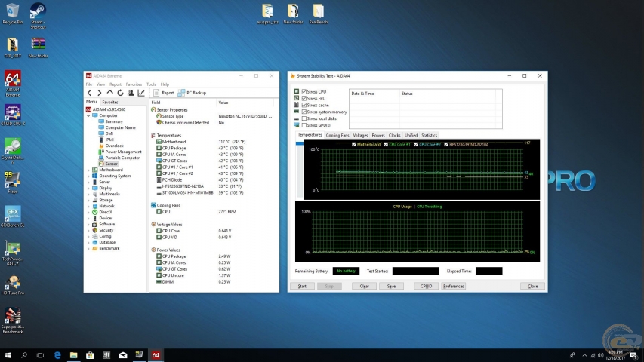Toggle CPU Core #2 graph legend checkbox
The height and width of the screenshot is (362, 644).
click(416, 145)
